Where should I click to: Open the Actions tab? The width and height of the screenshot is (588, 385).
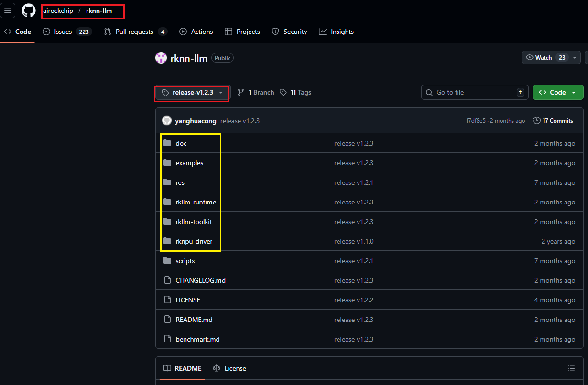pos(196,32)
